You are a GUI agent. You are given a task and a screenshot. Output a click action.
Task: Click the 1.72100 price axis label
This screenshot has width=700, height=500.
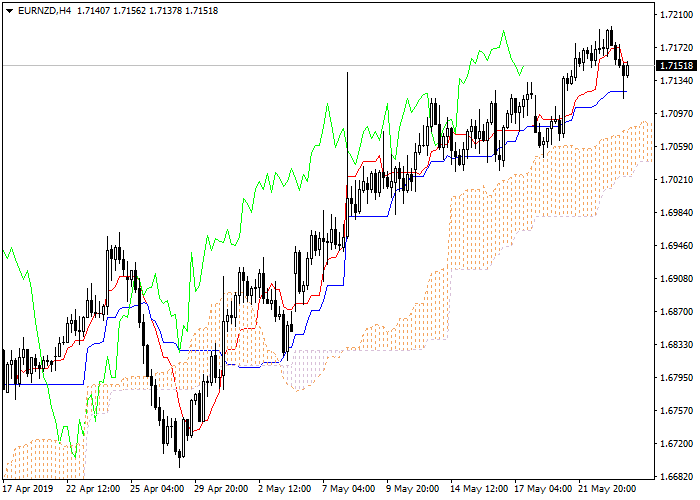[677, 15]
